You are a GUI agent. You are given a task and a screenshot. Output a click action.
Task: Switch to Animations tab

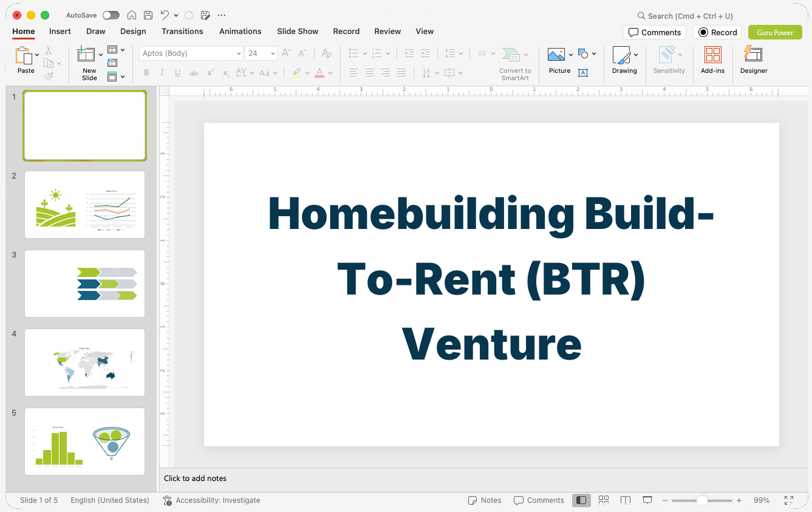[241, 31]
